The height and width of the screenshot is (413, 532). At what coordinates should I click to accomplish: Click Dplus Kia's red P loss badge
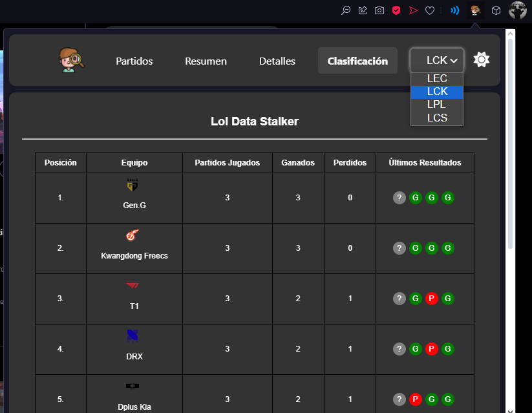click(415, 399)
